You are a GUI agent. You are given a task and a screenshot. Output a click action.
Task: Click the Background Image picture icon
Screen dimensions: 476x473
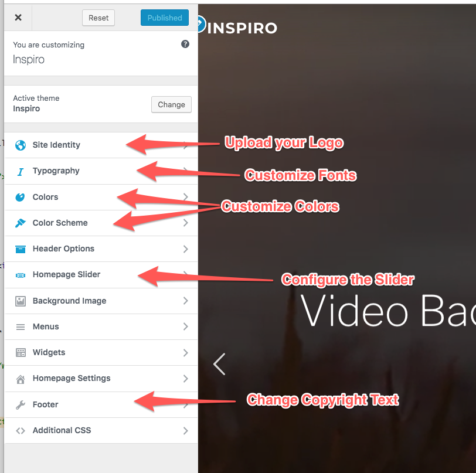21,301
